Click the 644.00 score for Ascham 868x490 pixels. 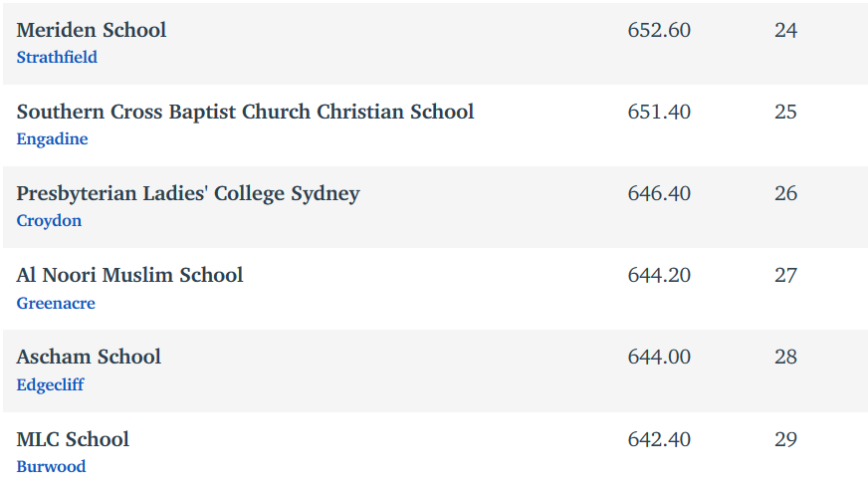[659, 358]
